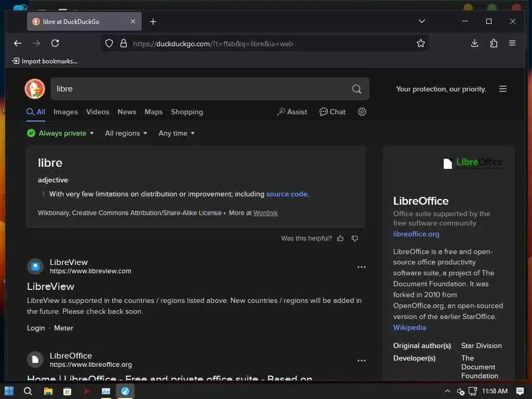The image size is (532, 399).
Task: Close the 'libre at DuckDuckGo' tab
Action: click(x=133, y=21)
